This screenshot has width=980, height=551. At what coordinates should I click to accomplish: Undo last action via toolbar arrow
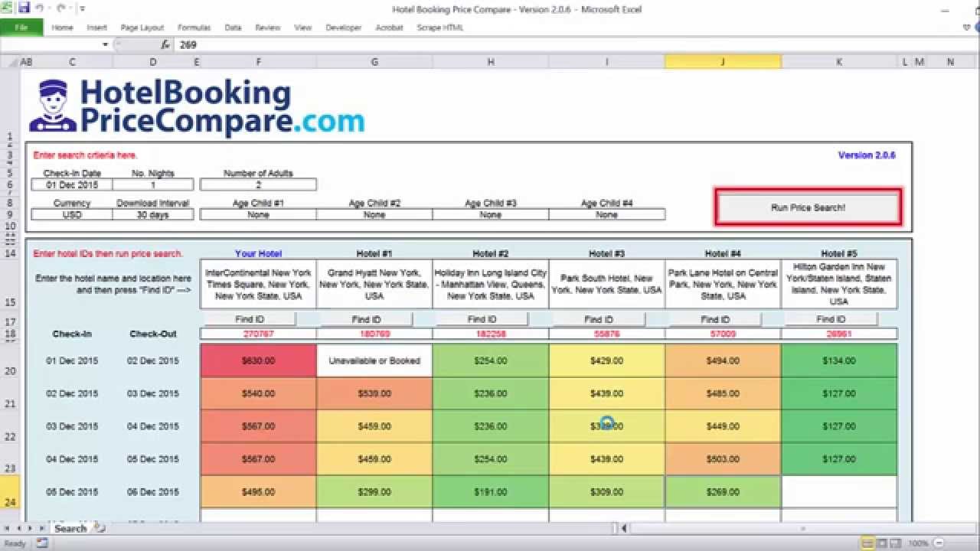[39, 9]
